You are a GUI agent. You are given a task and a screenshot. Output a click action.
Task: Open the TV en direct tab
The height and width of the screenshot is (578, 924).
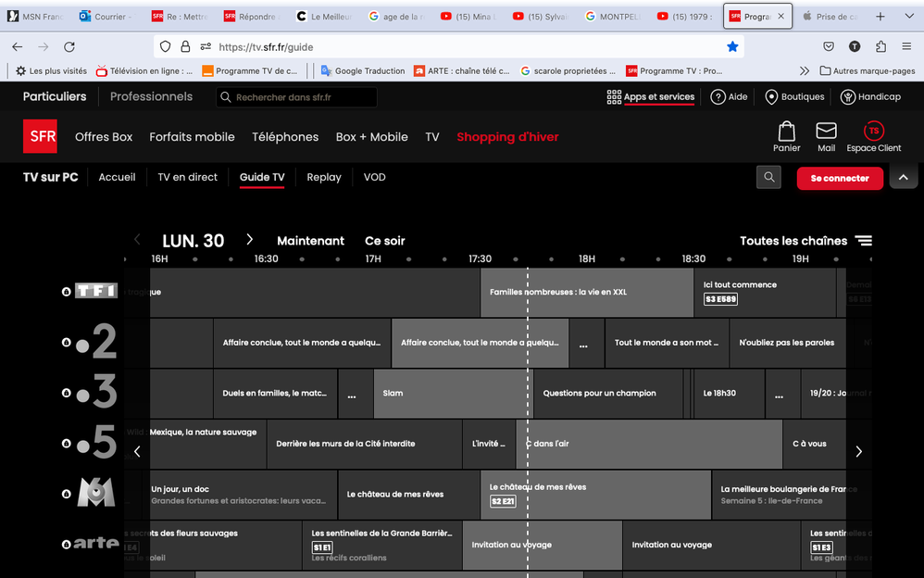[187, 177]
